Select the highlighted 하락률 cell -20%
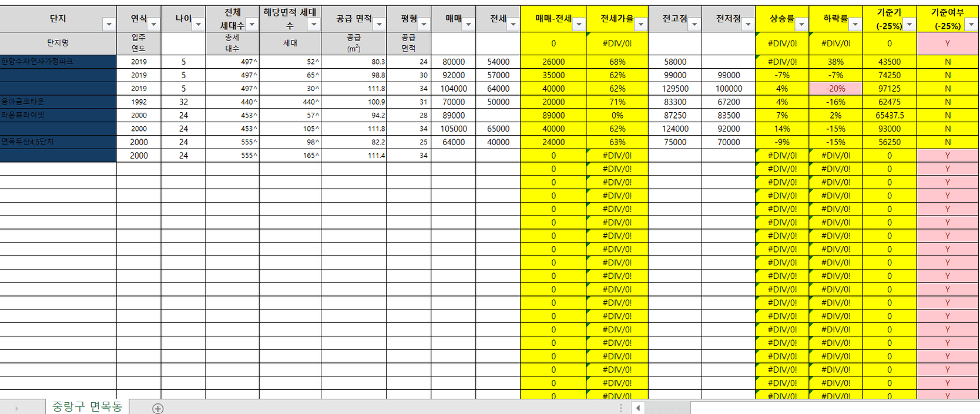 [x=835, y=89]
